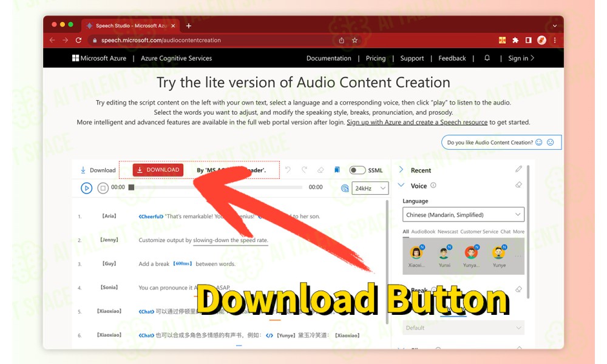The width and height of the screenshot is (607, 364).
Task: Expand the Recent section
Action: click(401, 170)
